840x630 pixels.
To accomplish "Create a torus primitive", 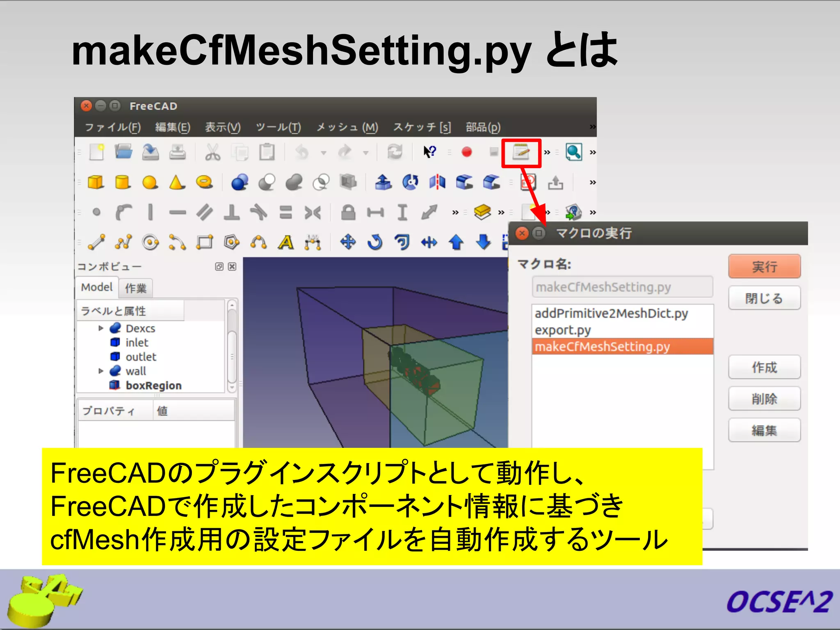I will [204, 182].
